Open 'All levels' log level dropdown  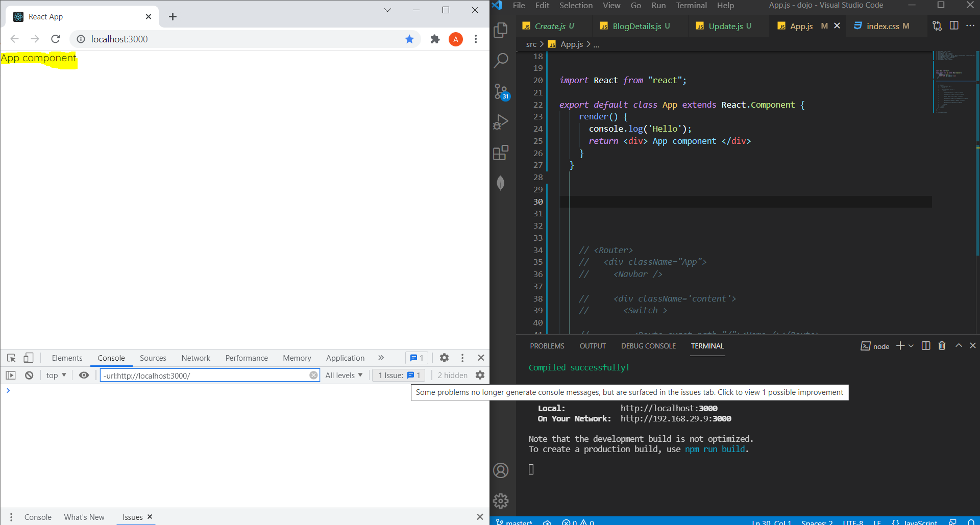(344, 376)
